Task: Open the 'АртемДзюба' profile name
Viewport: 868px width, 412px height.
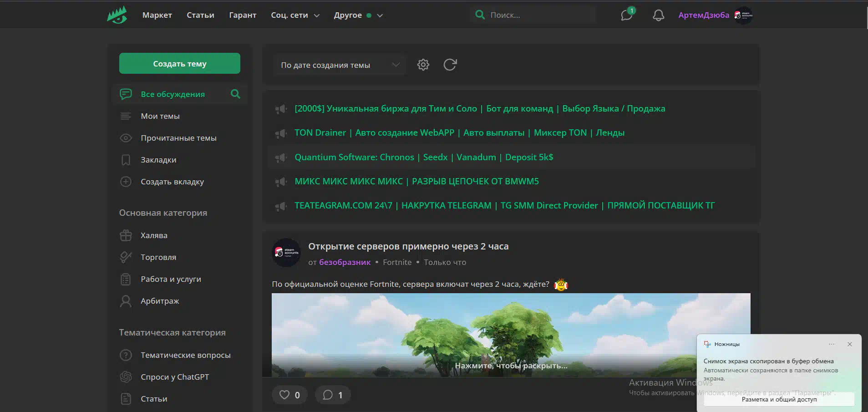Action: click(704, 15)
